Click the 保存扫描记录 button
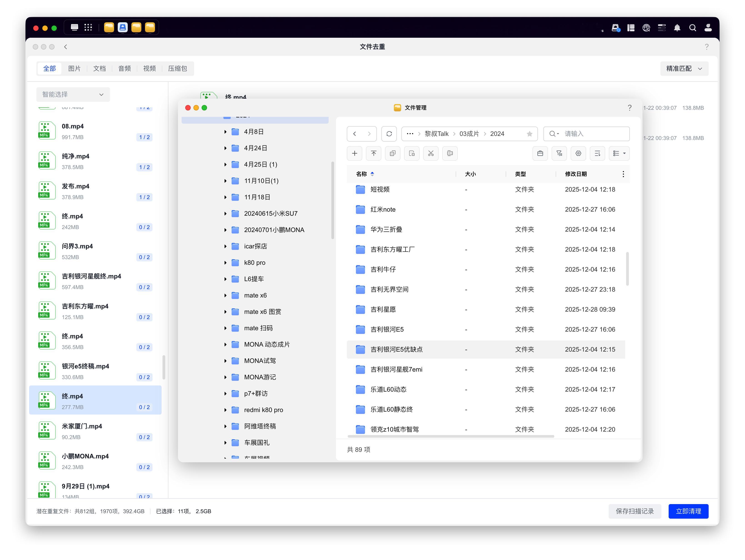 [635, 511]
